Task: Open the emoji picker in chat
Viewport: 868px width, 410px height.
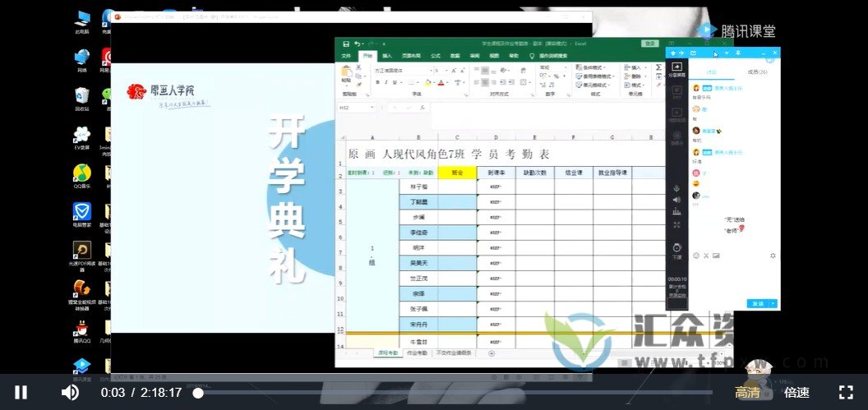Action: click(696, 256)
